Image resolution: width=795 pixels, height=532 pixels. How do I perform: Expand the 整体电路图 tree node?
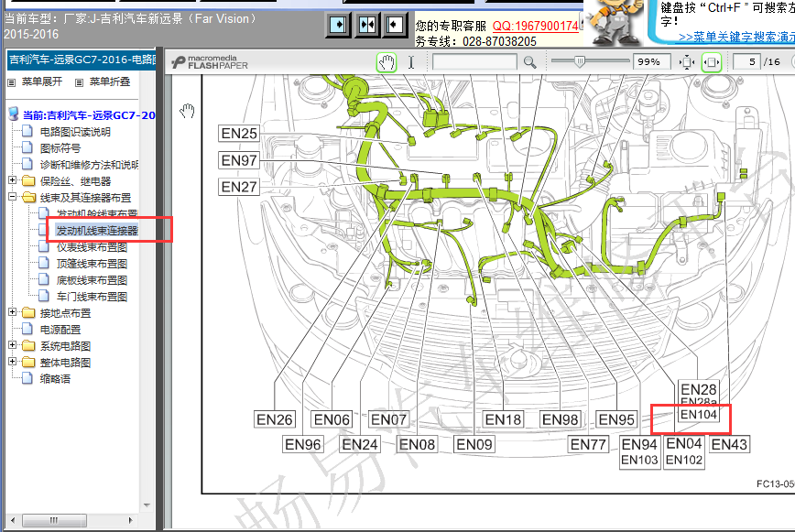point(12,362)
